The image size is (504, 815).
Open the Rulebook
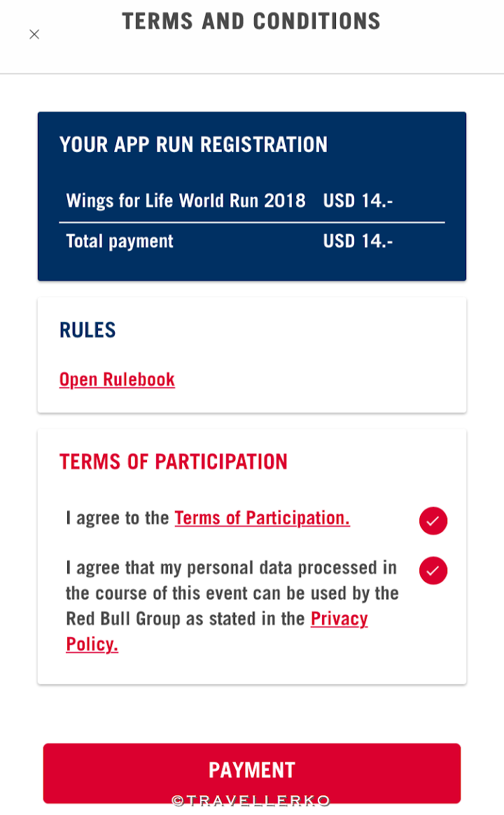click(117, 379)
